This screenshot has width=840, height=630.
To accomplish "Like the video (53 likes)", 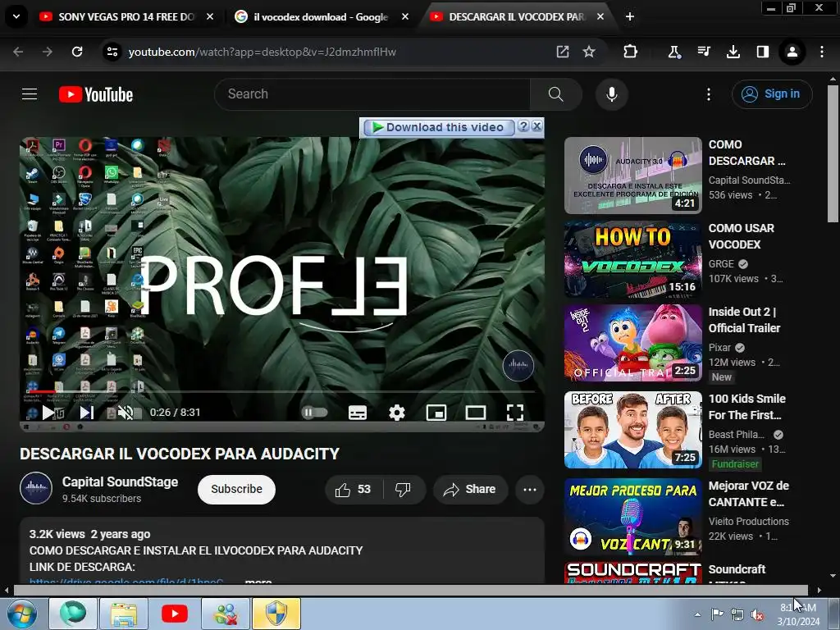I will pos(353,489).
